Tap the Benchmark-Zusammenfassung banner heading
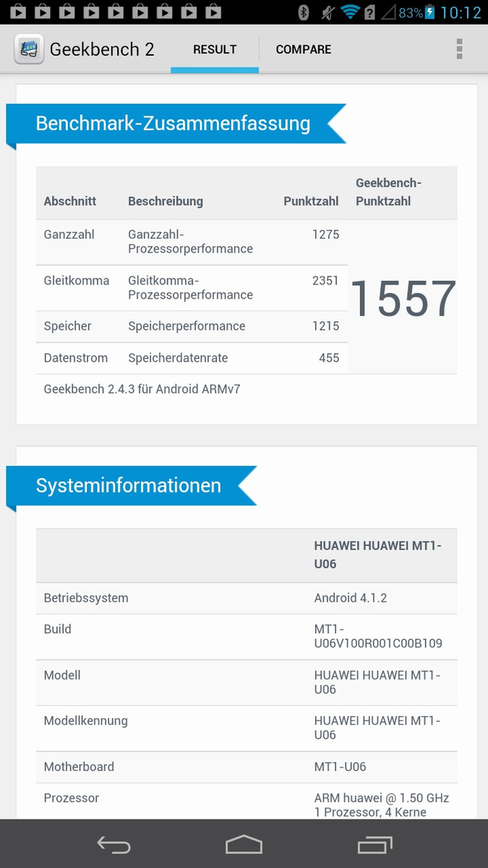This screenshot has width=488, height=868. pyautogui.click(x=174, y=124)
